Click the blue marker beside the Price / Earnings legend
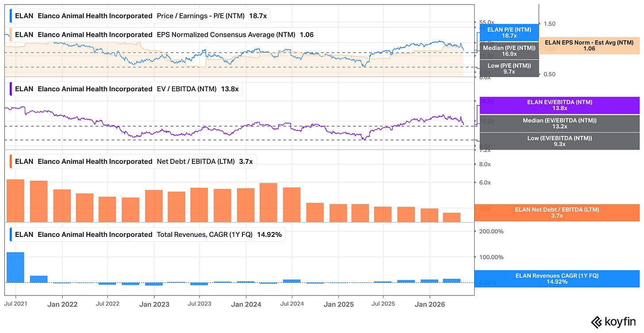 click(x=10, y=16)
